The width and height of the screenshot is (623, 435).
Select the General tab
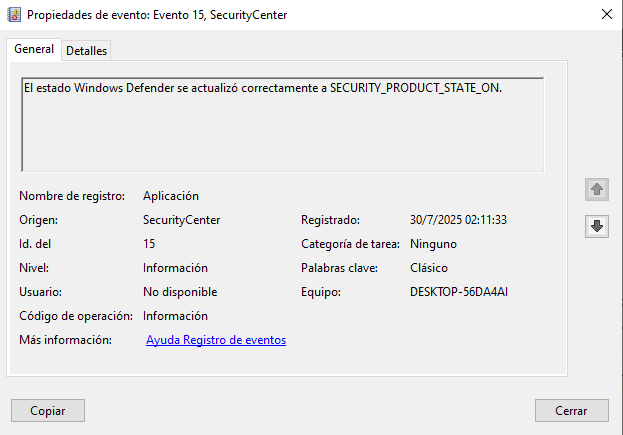[x=34, y=49]
